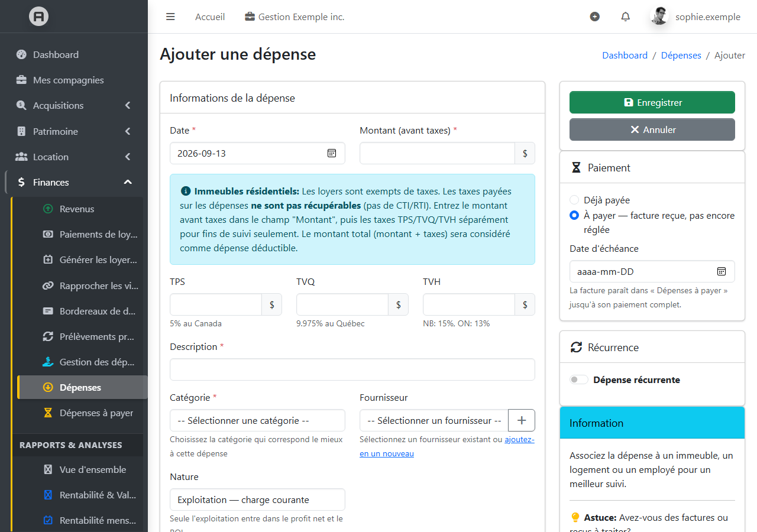Select the Déjà payée radio option
Image resolution: width=757 pixels, height=532 pixels.
(x=574, y=200)
